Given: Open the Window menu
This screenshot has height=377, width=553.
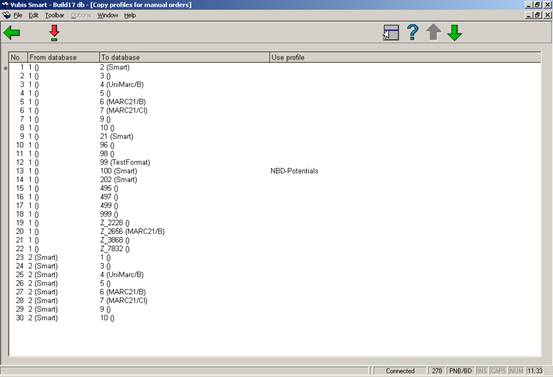Looking at the screenshot, I should click(108, 16).
